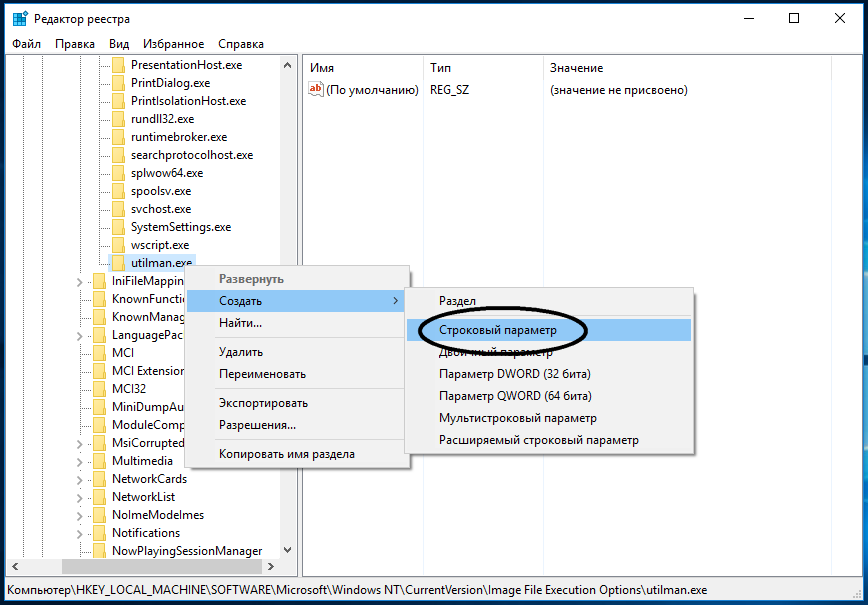The image size is (868, 605).
Task: Click the tree vertical scroll down arrow
Action: coord(287,550)
